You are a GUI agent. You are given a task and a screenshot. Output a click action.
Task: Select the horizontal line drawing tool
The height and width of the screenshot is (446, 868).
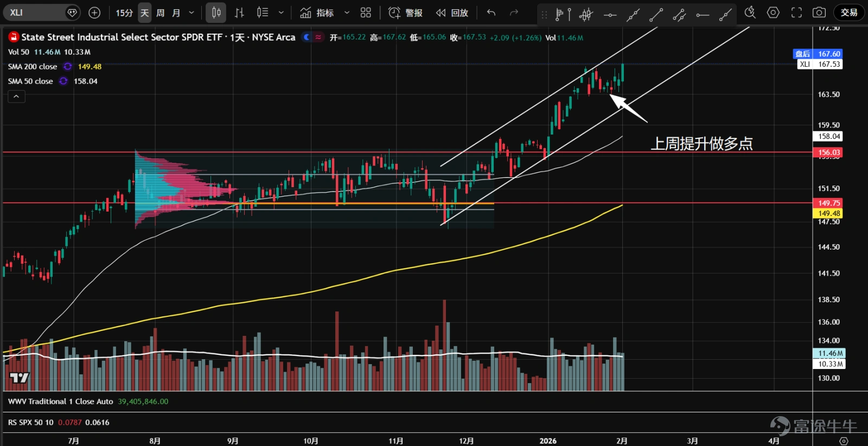pyautogui.click(x=610, y=15)
